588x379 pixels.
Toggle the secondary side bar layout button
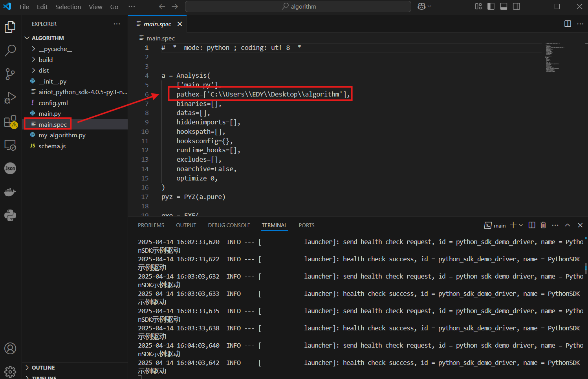pos(517,6)
